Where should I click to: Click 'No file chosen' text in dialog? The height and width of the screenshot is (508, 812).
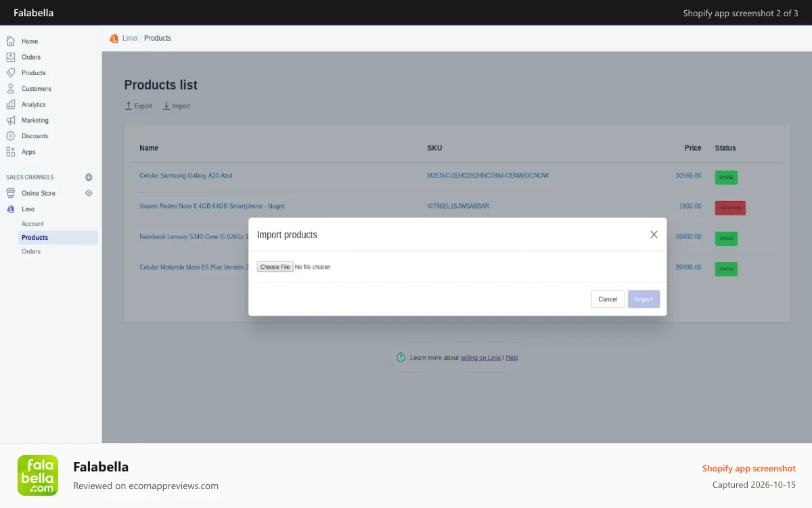pos(313,267)
